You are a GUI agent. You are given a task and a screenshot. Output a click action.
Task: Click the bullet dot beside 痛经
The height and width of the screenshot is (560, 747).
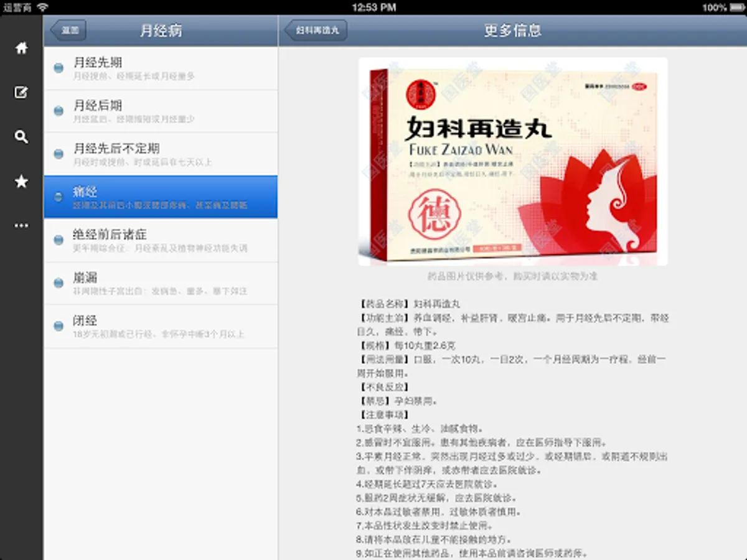[x=59, y=197]
